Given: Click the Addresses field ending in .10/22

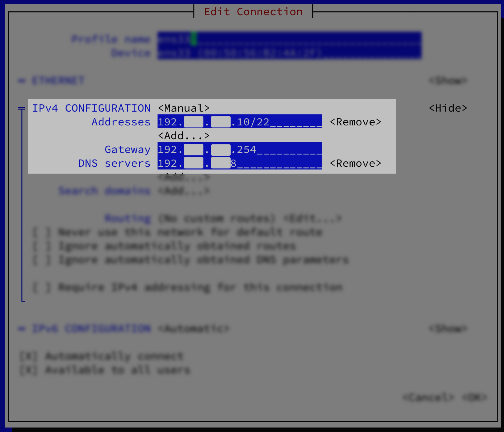Looking at the screenshot, I should (x=240, y=122).
